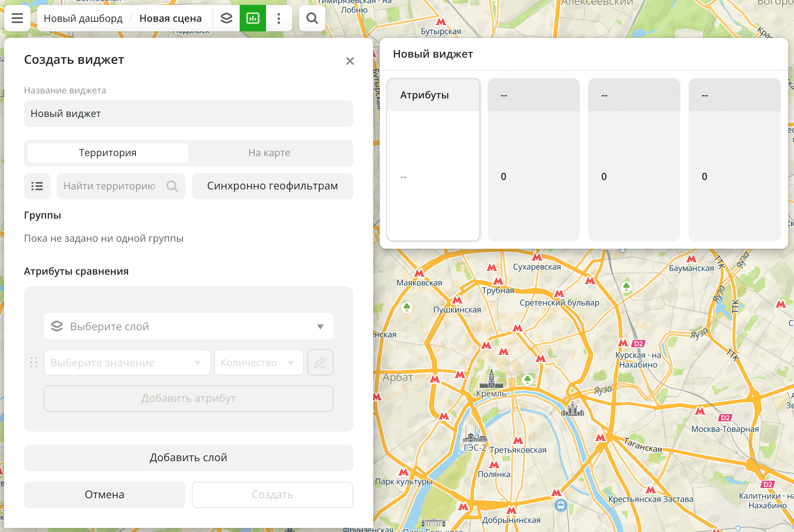Select the Атрибуты card in widget preview
The width and height of the screenshot is (794, 532).
point(433,159)
